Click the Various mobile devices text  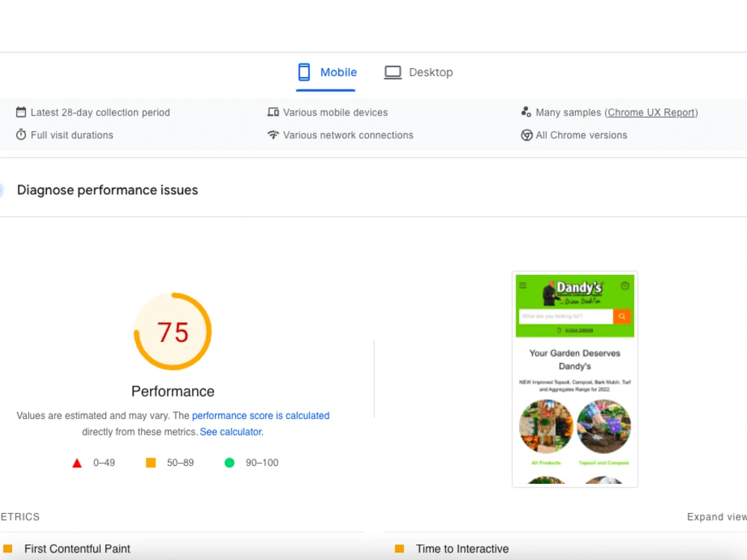335,113
